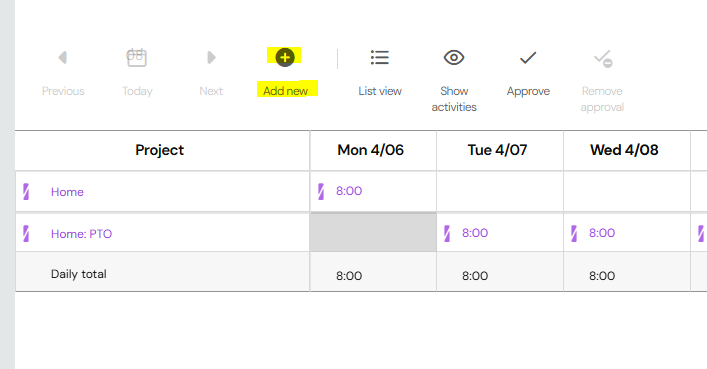707x369 pixels.
Task: Click the Approve checkmark icon
Action: click(x=528, y=57)
